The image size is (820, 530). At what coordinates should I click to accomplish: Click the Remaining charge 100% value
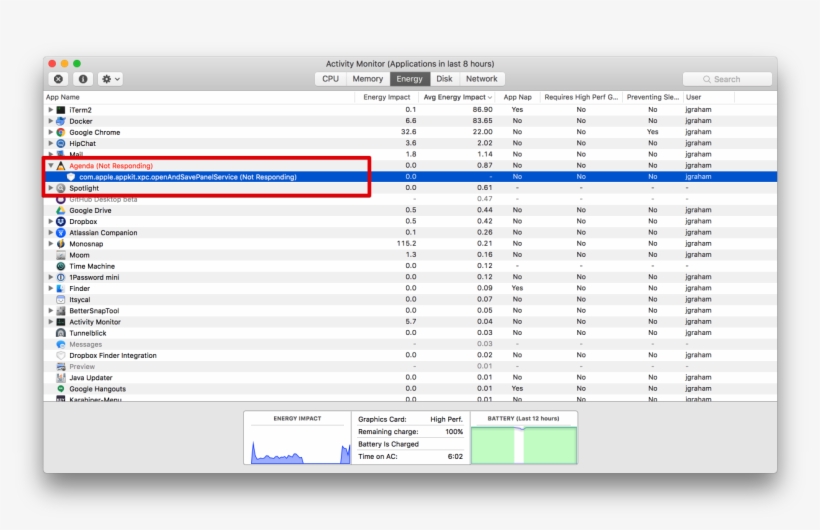[x=454, y=432]
